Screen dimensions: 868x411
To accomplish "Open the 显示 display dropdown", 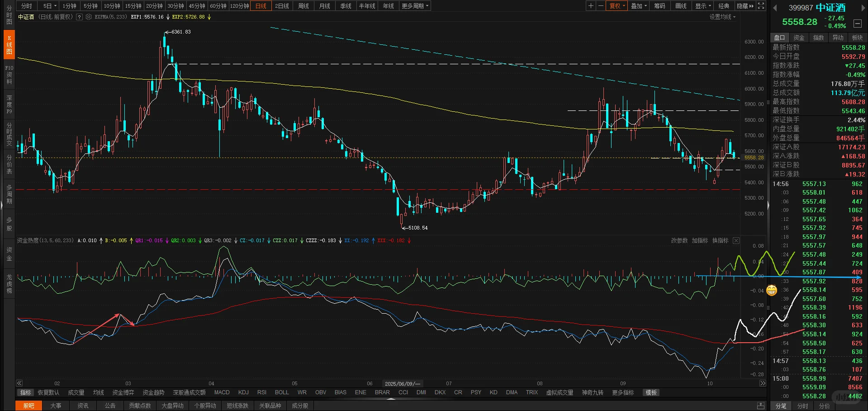I will coord(703,6).
